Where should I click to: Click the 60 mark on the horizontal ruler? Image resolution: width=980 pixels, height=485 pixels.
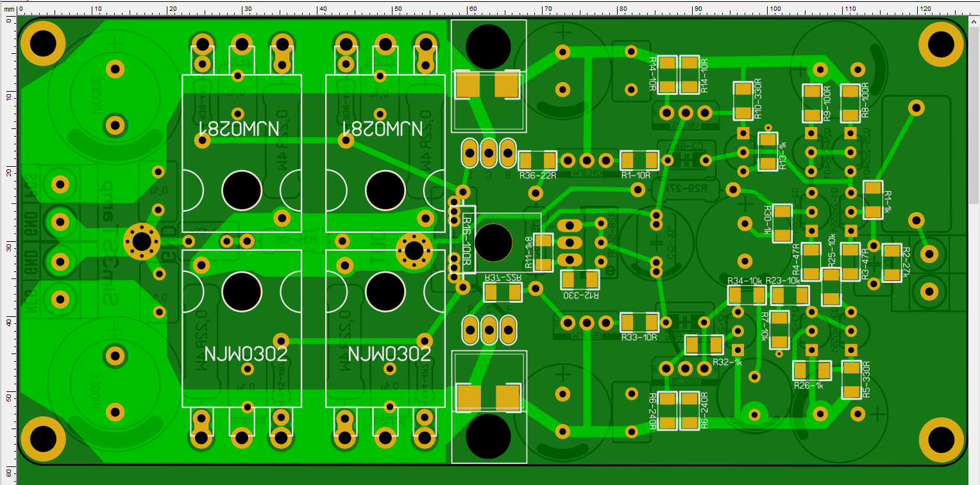(x=472, y=9)
